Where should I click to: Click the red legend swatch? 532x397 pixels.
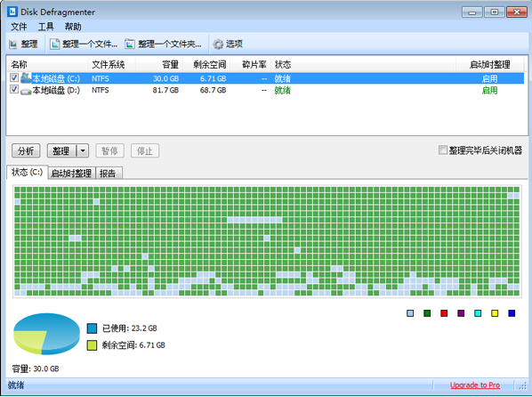[x=444, y=313]
